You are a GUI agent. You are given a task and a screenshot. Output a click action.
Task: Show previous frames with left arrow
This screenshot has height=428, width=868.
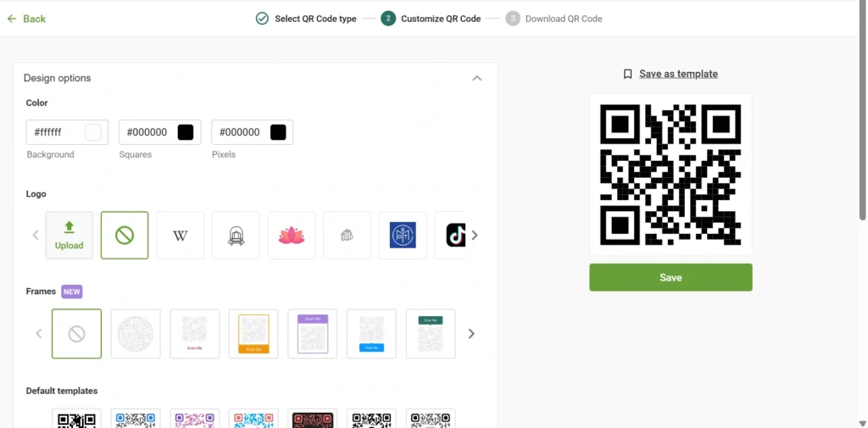click(39, 334)
